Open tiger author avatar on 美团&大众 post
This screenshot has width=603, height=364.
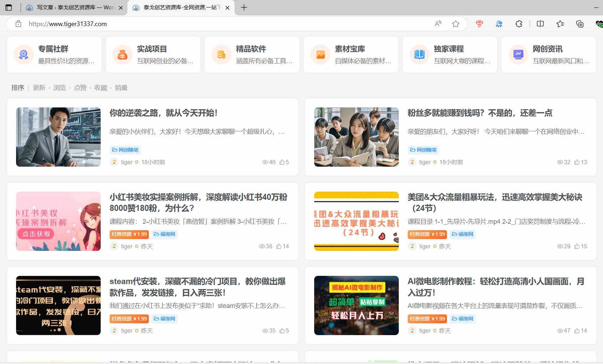click(412, 246)
